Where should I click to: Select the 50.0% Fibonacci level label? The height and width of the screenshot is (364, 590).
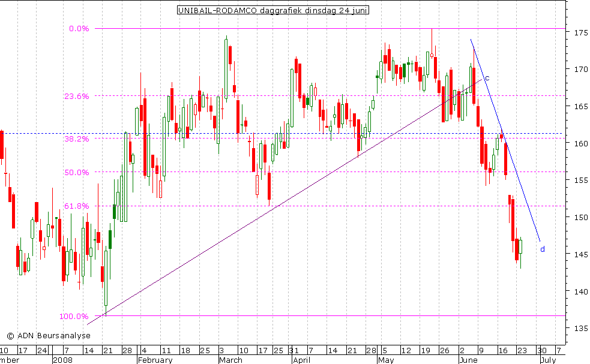76,172
